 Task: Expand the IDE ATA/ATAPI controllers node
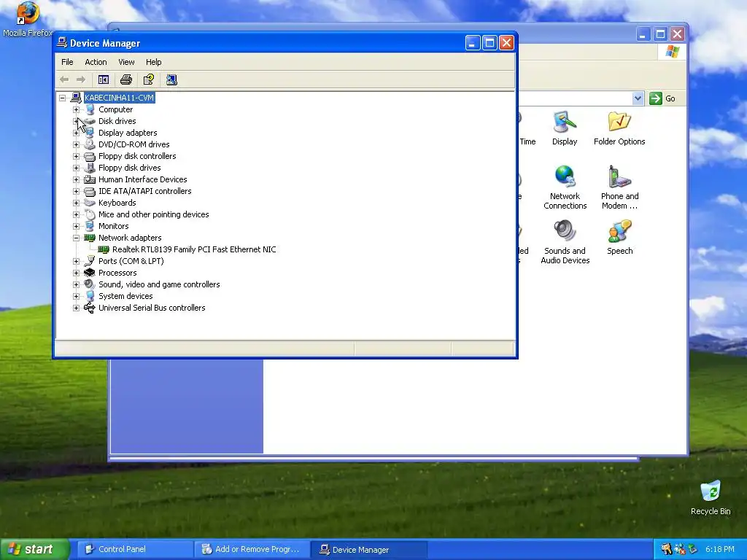(76, 192)
